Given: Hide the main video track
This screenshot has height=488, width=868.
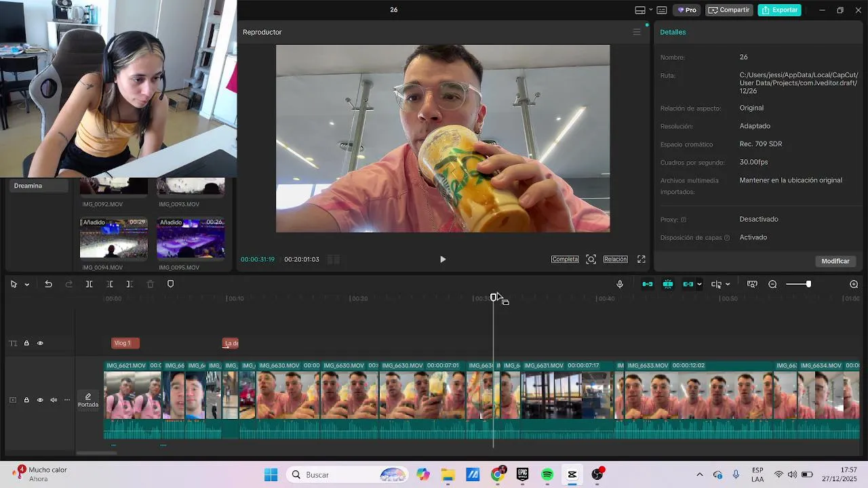Looking at the screenshot, I should [x=40, y=400].
